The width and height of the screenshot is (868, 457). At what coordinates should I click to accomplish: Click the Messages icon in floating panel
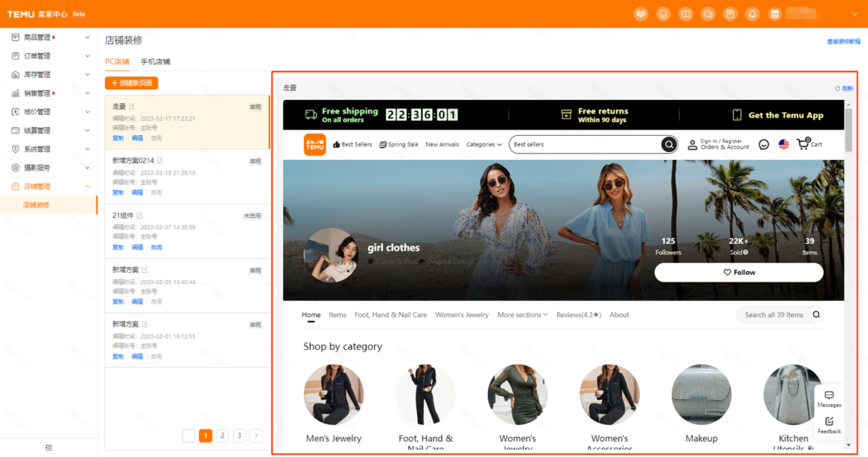(x=829, y=396)
